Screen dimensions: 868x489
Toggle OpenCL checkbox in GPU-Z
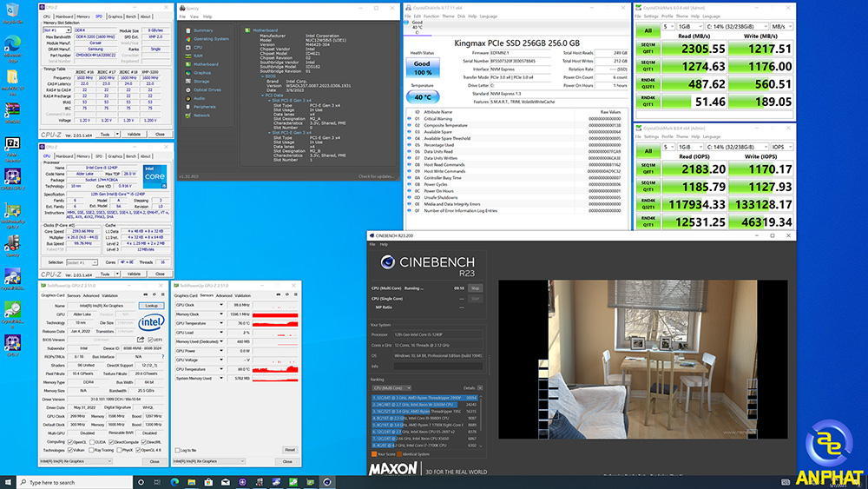tap(70, 442)
